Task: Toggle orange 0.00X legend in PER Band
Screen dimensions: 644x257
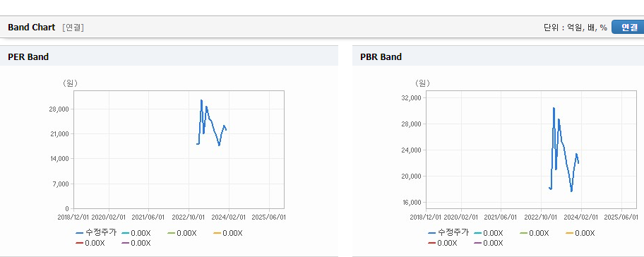Action: [x=228, y=233]
